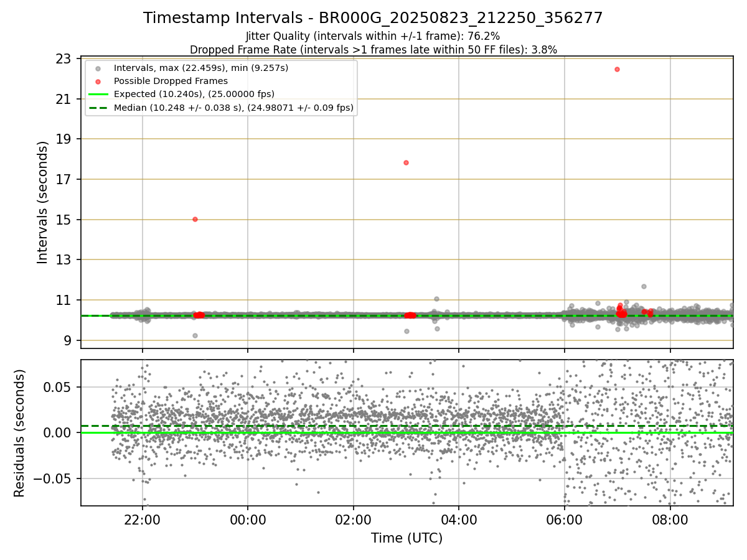Click the 'Jitter Quality' 76.2% subtitle line
Screen dimensions: 747x560
373,37
